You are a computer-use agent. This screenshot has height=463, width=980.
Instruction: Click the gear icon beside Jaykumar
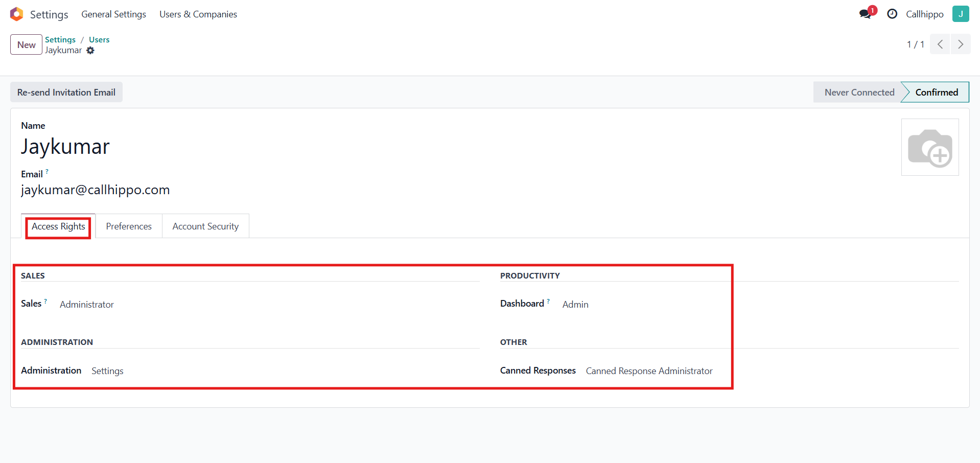[90, 51]
